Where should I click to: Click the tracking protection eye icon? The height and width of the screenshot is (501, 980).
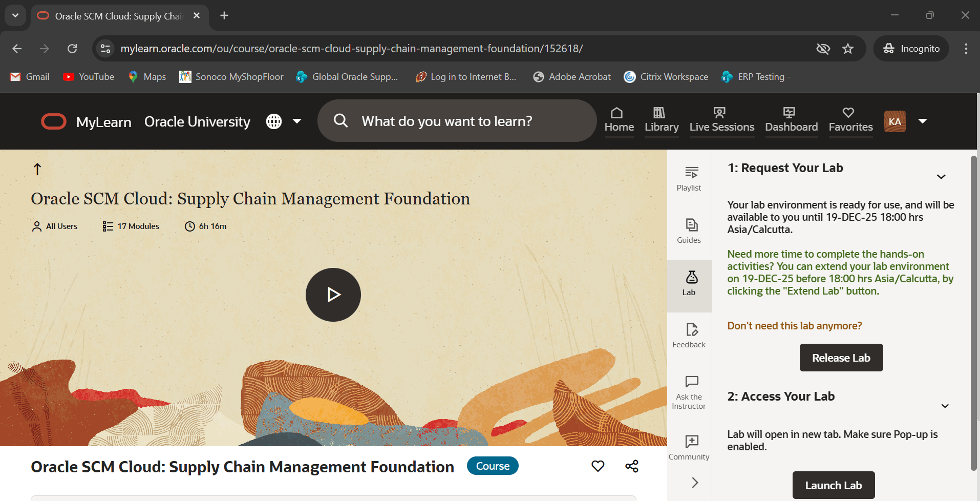(823, 49)
